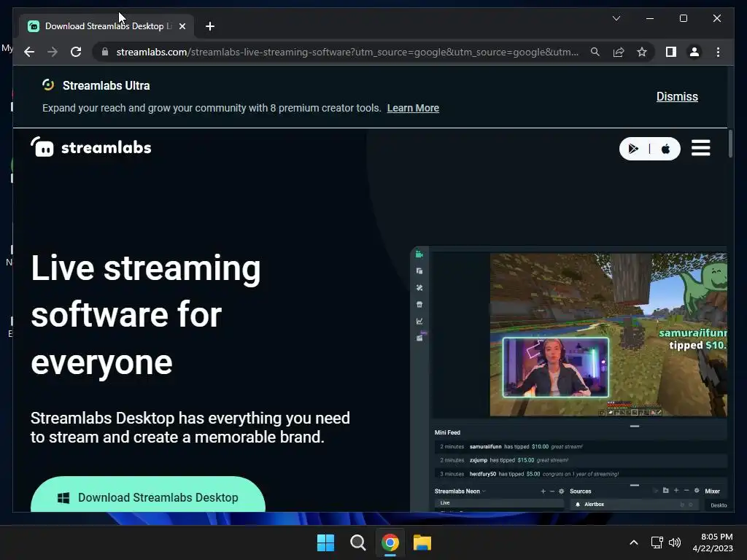This screenshot has height=560, width=747.
Task: Open the Apple App Store icon
Action: (x=665, y=149)
